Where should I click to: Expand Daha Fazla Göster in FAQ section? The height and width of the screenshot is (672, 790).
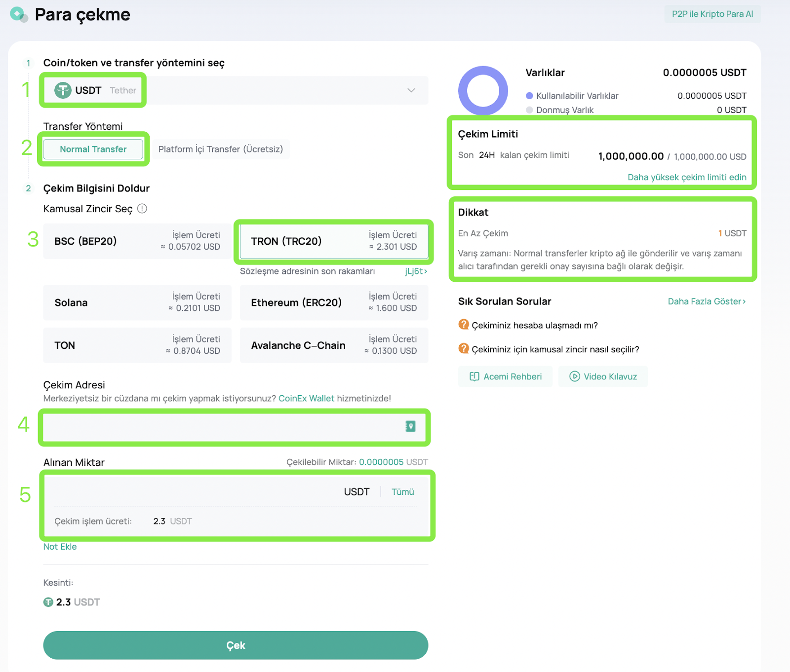(x=706, y=301)
